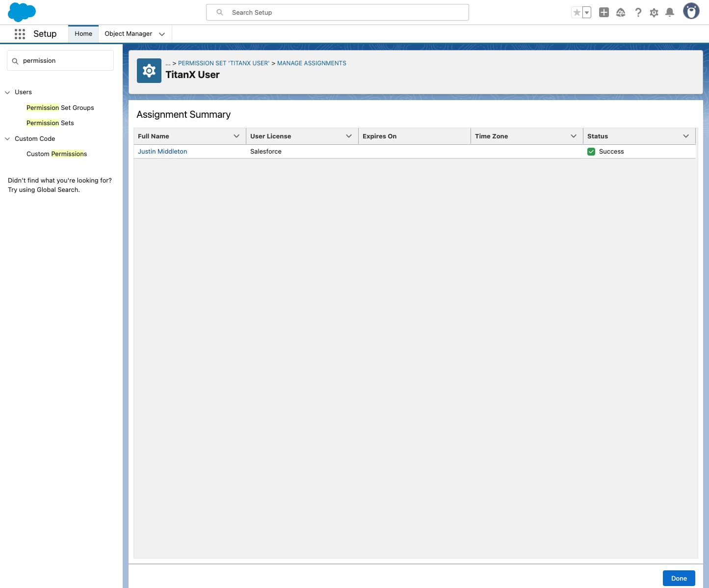This screenshot has height=588, width=709.
Task: Open the Setup gear menu
Action: [654, 13]
